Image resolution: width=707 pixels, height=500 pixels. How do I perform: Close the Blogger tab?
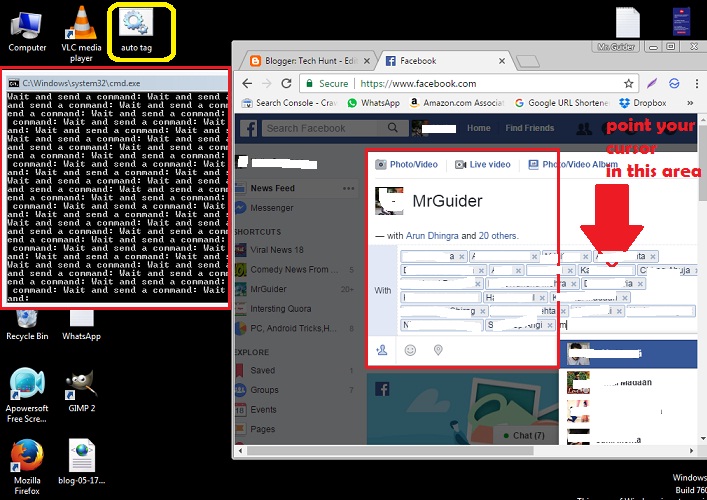367,61
